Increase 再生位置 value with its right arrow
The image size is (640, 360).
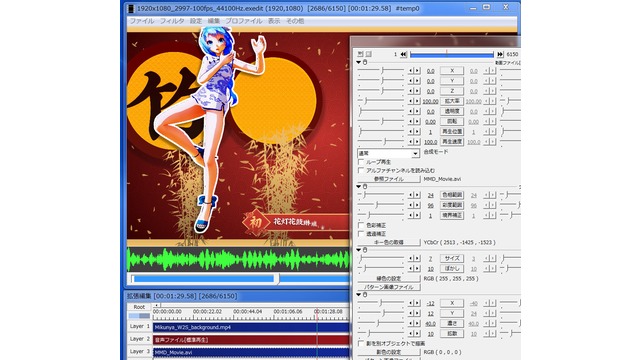[417, 131]
